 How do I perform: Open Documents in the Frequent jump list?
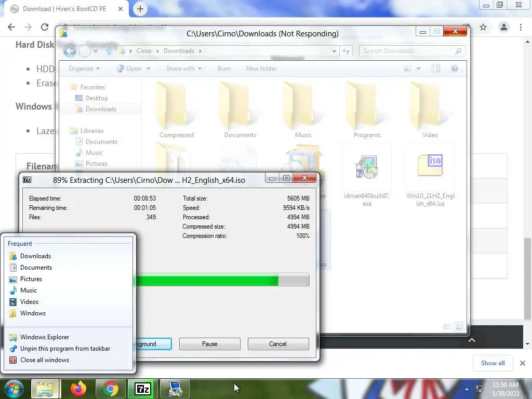(36, 268)
